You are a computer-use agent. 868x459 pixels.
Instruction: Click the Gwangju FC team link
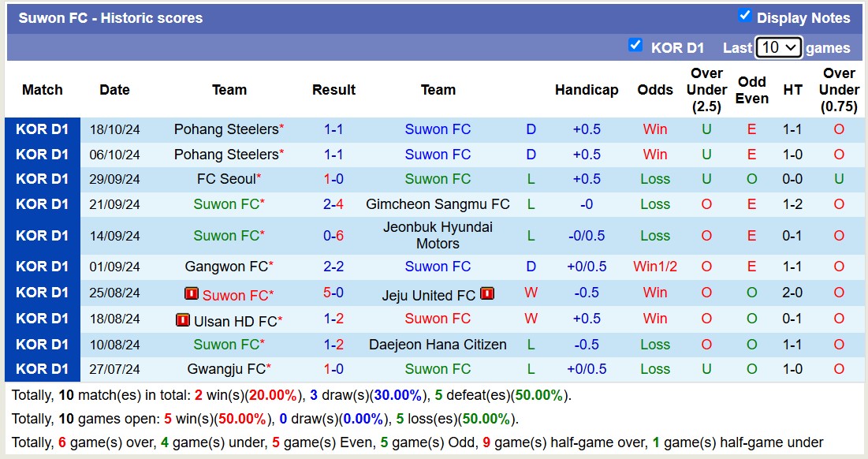226,369
